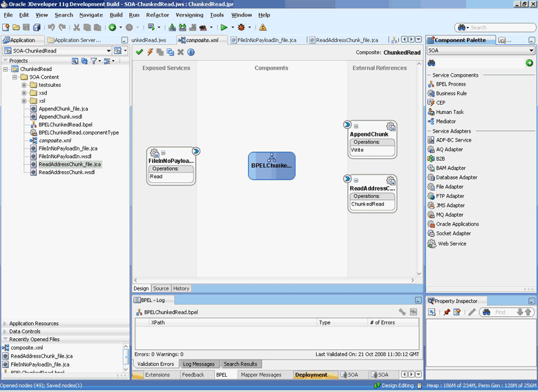Viewport: 538px width, 392px height.
Task: Click the Web Service adapter item
Action: pos(452,244)
